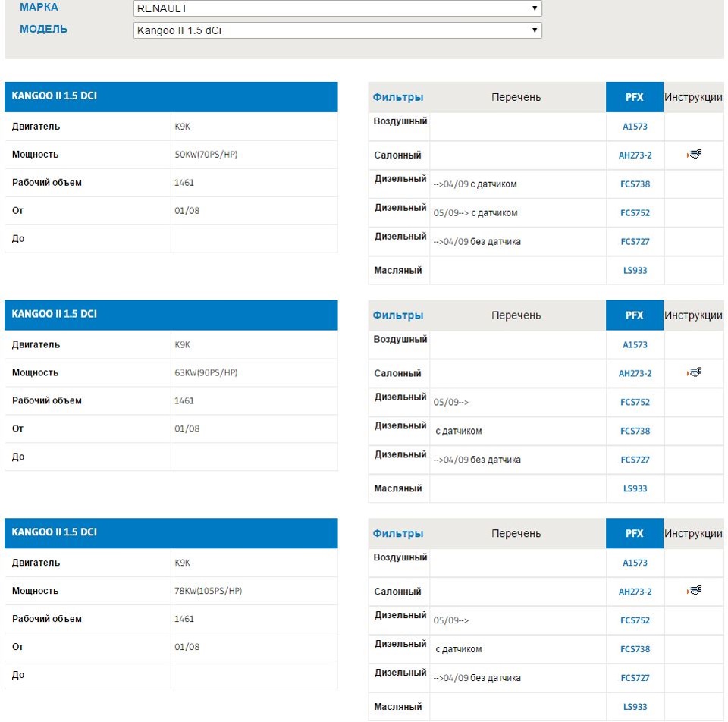728x722 pixels.
Task: Click AH273-2 link in 90PS filter table
Action: coord(635,374)
